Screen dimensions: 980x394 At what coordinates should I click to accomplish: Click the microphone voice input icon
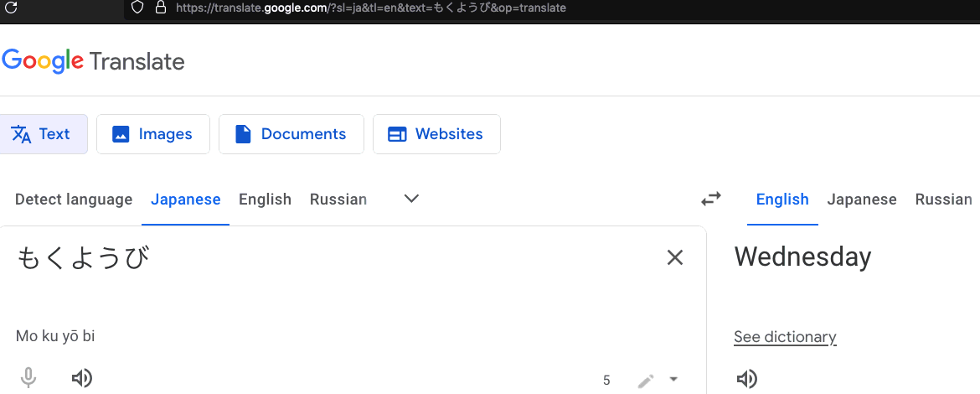point(28,378)
